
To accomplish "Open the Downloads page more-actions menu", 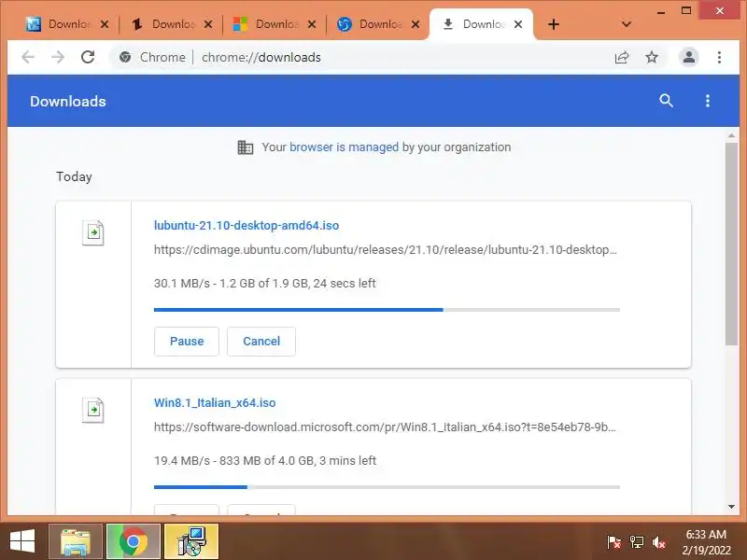I will point(708,101).
